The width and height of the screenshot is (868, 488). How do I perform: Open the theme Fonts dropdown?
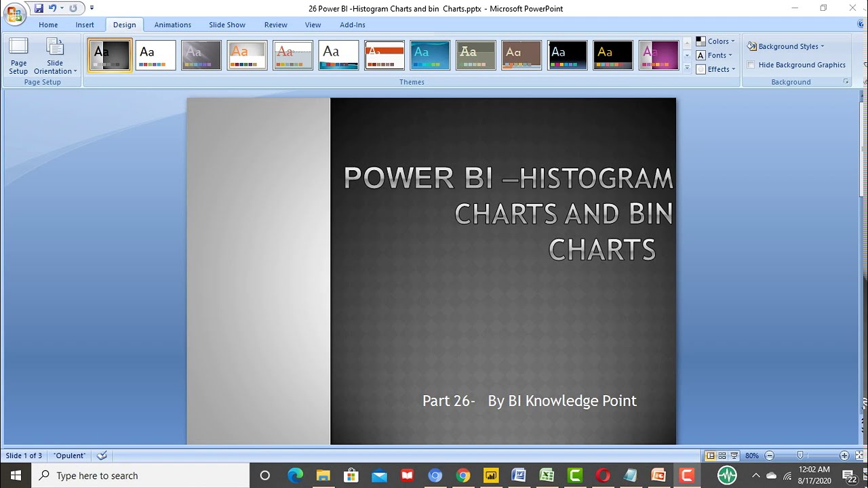pos(715,55)
